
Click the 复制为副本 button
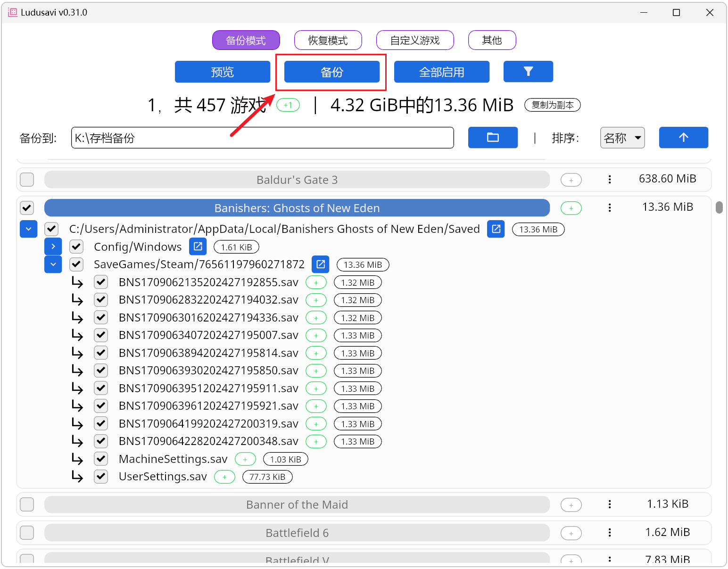[x=553, y=105]
